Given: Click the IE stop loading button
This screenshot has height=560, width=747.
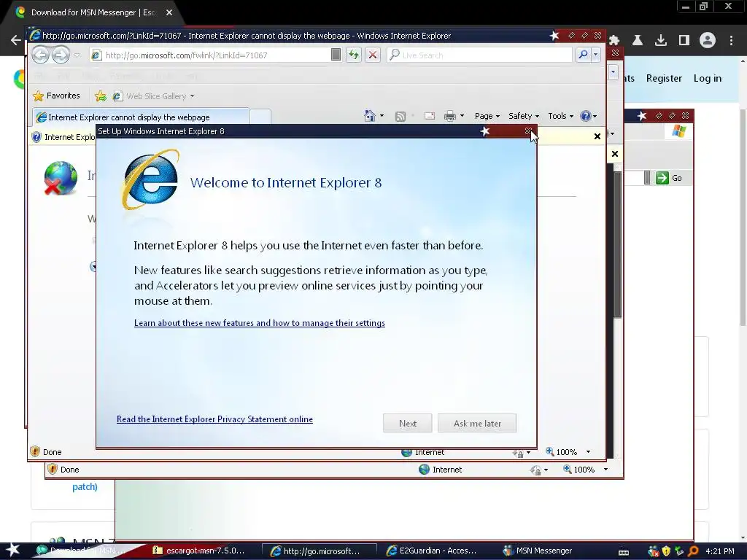Looking at the screenshot, I should 373,55.
